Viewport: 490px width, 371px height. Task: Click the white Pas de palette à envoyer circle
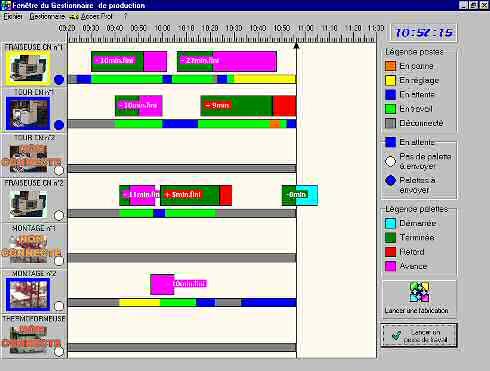[x=390, y=162]
